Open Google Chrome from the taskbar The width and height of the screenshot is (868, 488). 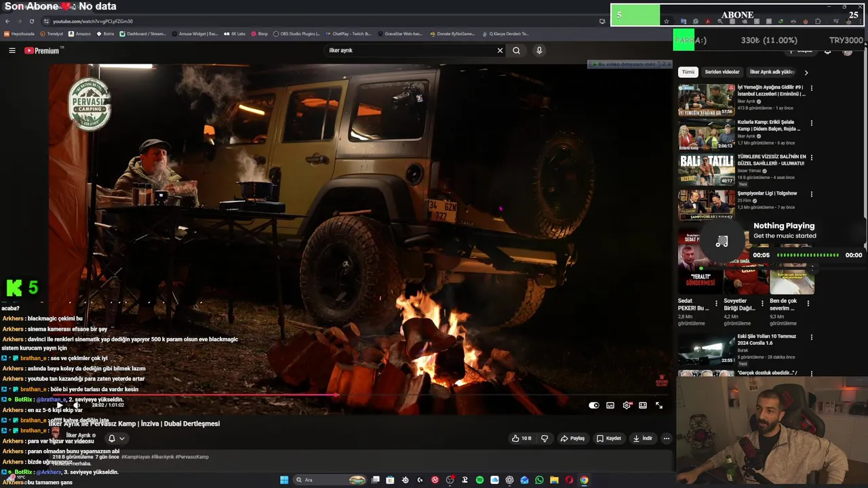coord(584,480)
